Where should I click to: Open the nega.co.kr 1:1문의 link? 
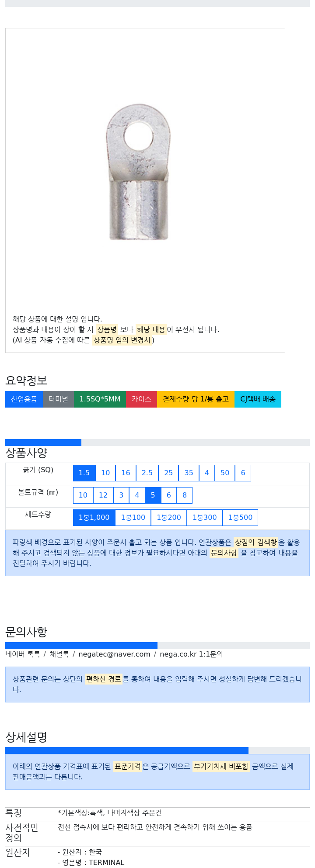191,654
